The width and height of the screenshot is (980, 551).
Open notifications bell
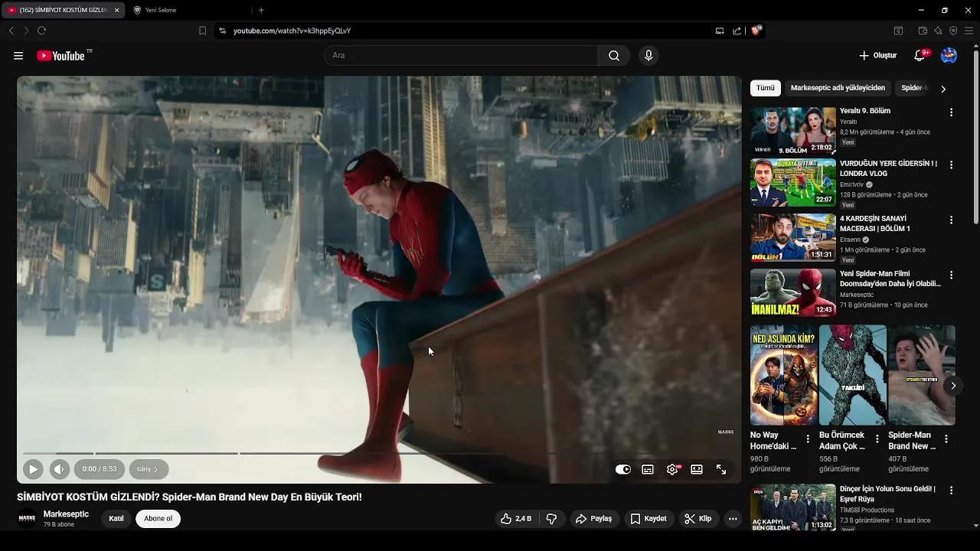pyautogui.click(x=920, y=56)
